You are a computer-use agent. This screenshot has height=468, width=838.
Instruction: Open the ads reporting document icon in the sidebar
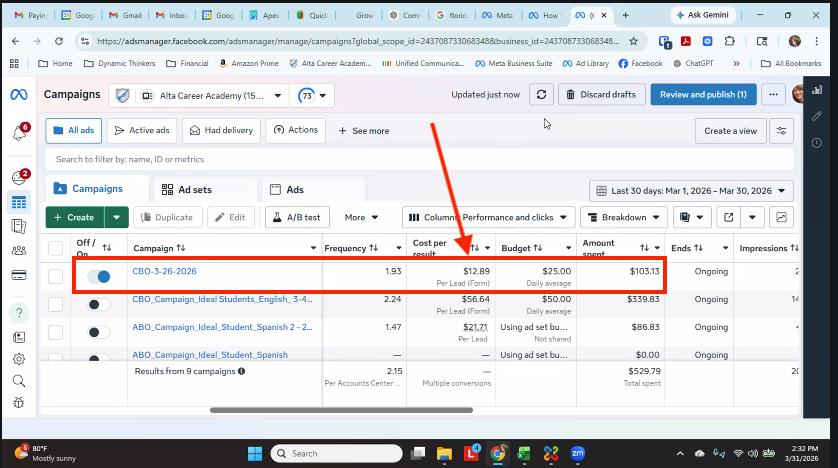coord(19,227)
